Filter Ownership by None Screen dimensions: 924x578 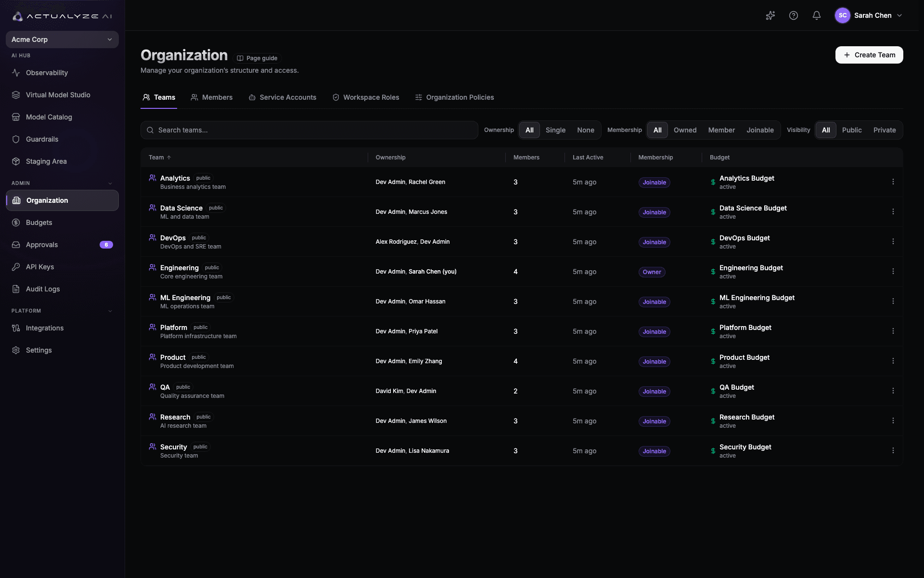pyautogui.click(x=586, y=130)
